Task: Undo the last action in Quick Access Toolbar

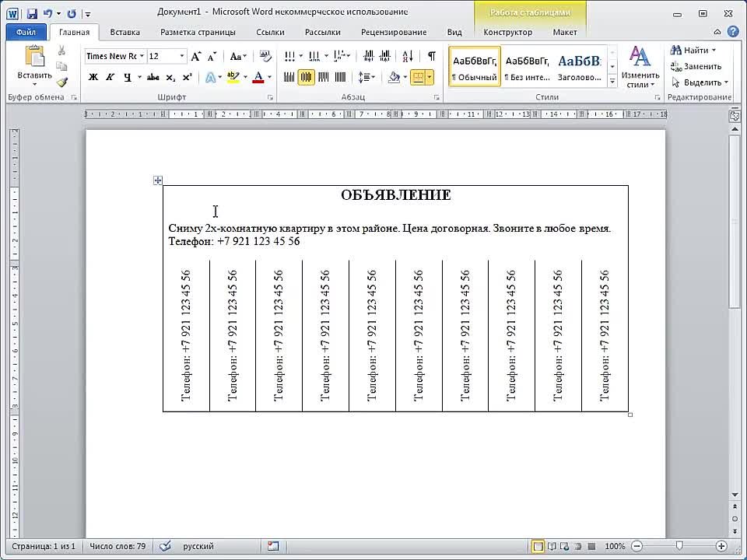Action: pyautogui.click(x=47, y=13)
